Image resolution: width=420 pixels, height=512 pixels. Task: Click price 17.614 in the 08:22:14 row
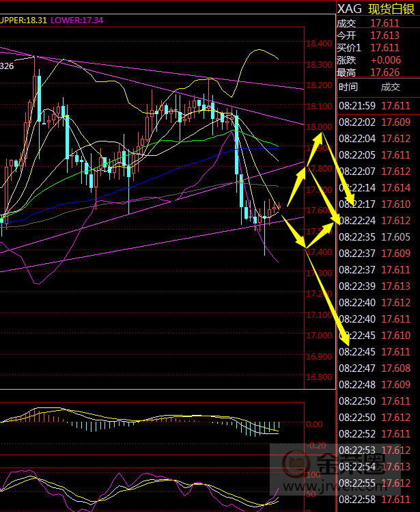coord(396,188)
